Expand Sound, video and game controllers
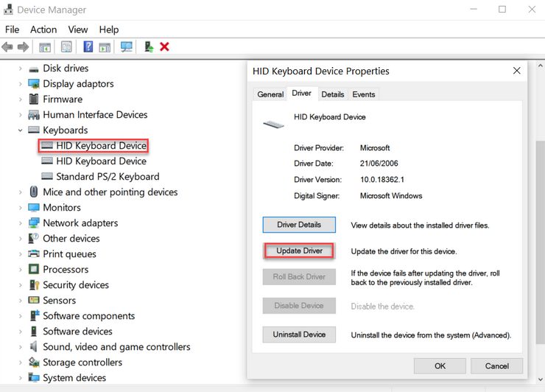545x392 pixels. (x=20, y=347)
